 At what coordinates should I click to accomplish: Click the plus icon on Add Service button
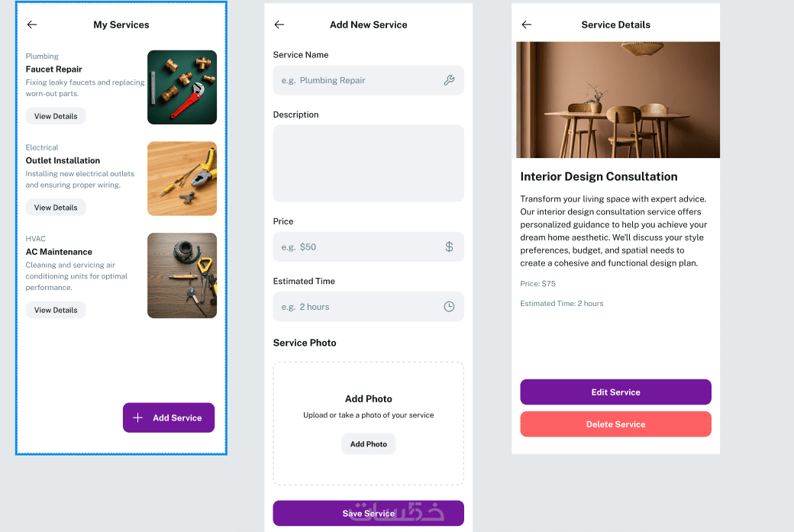[138, 418]
